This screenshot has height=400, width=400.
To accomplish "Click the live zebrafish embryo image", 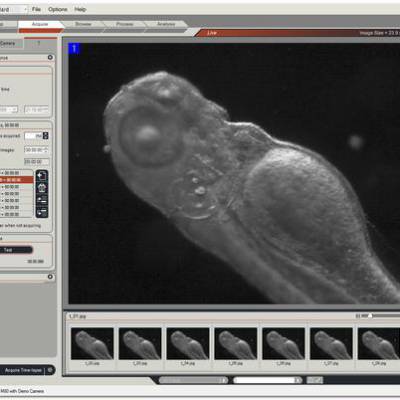I will 234,173.
